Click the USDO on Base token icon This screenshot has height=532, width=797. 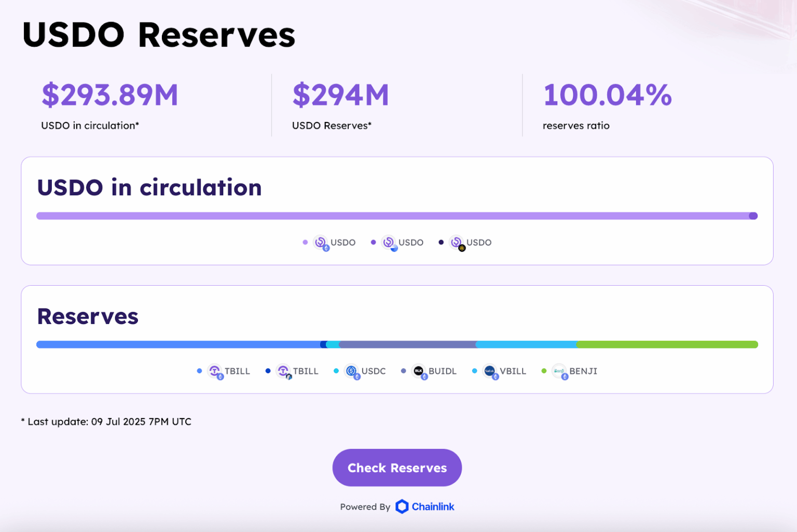[388, 242]
